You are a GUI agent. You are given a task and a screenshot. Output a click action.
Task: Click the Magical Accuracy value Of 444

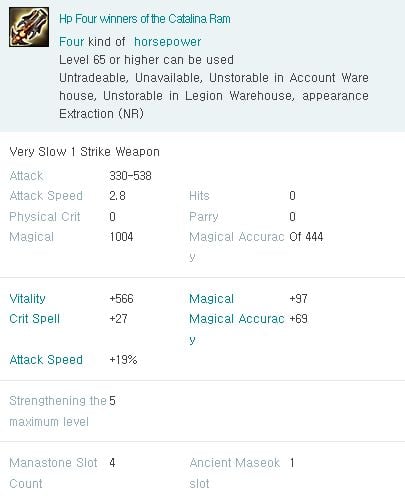pos(306,237)
